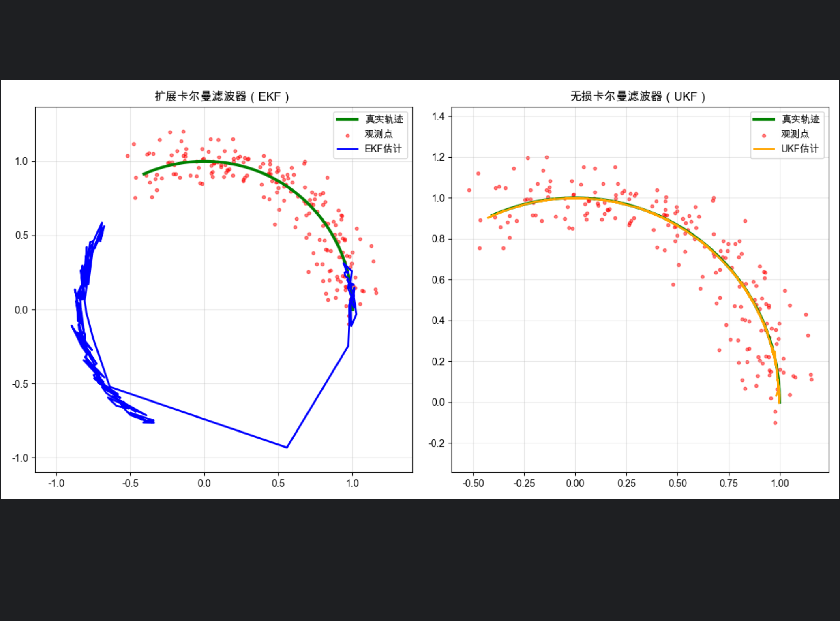Click the UKF估计 legend text label

click(x=799, y=149)
